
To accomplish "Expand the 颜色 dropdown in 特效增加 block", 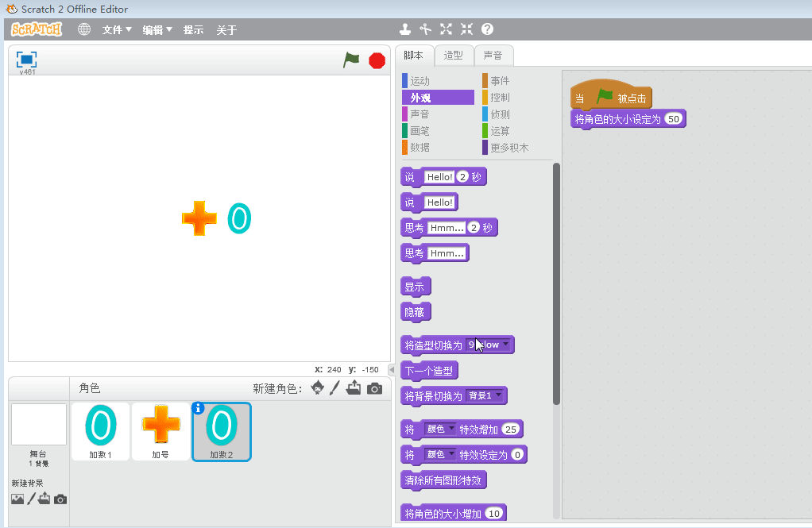I will [452, 430].
